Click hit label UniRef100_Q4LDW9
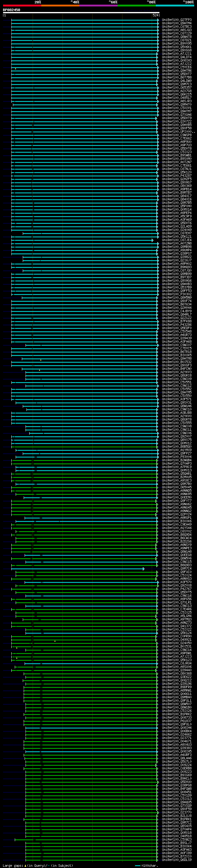 point(177,81)
